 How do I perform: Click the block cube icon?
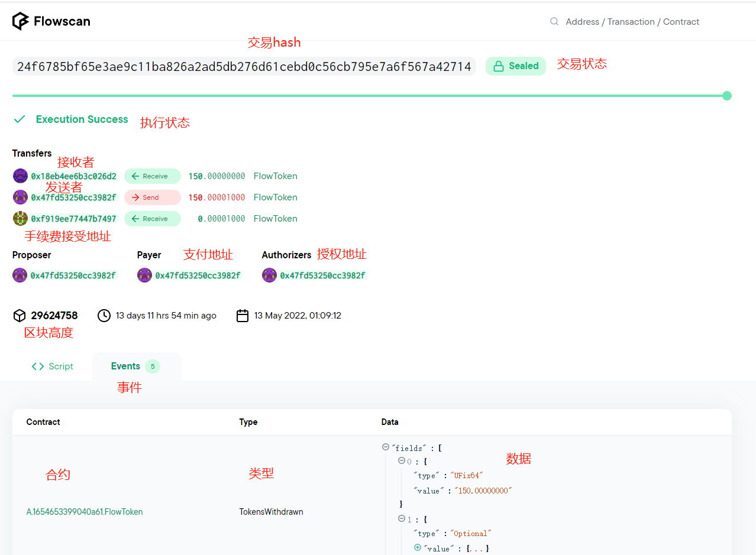[20, 316]
